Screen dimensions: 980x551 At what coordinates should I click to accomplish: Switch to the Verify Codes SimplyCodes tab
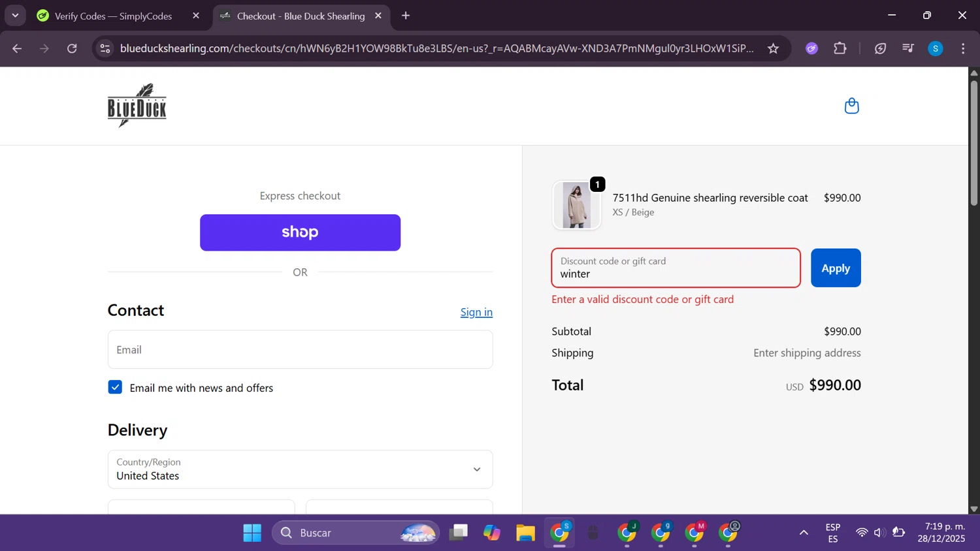coord(113,16)
